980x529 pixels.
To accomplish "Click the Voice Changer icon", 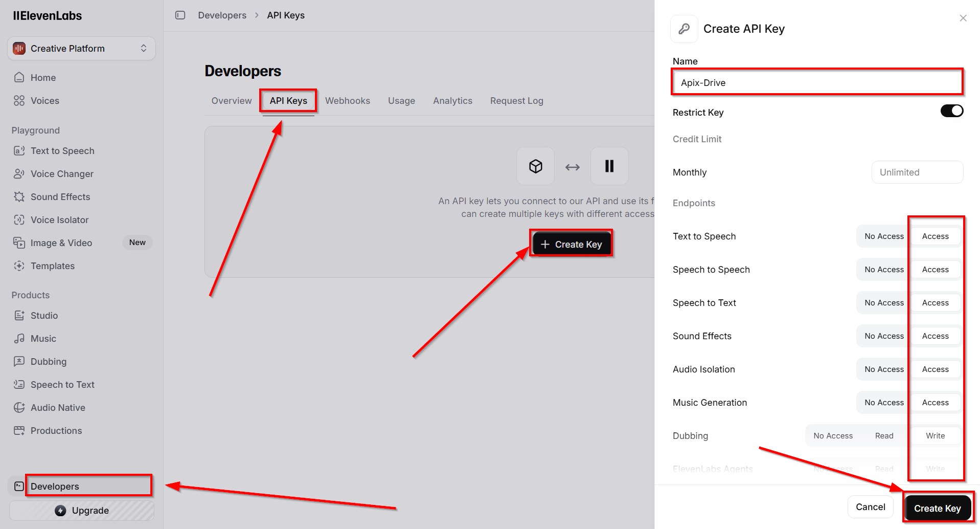I will pyautogui.click(x=19, y=174).
